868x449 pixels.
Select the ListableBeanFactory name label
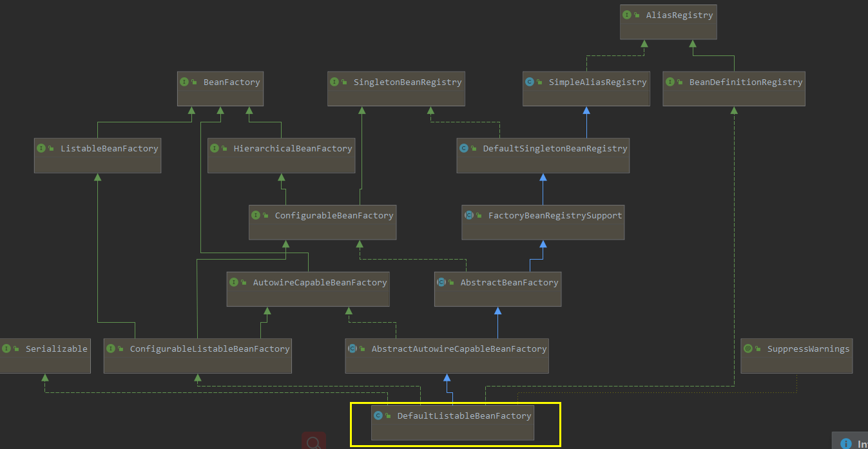(110, 148)
